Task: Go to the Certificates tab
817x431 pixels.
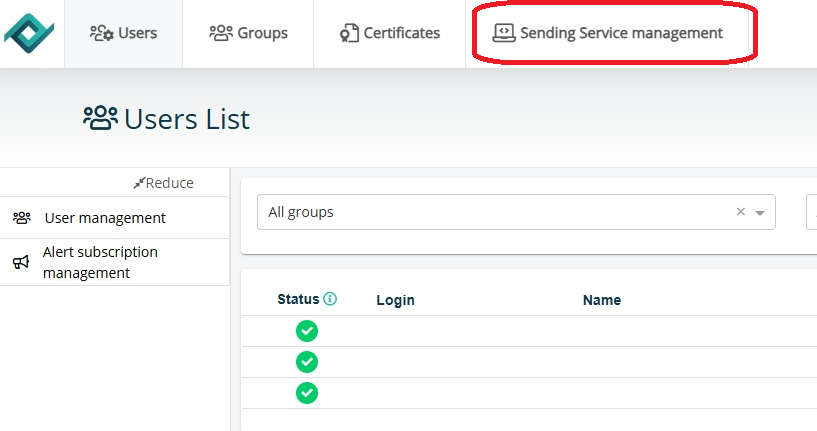Action: pyautogui.click(x=389, y=33)
